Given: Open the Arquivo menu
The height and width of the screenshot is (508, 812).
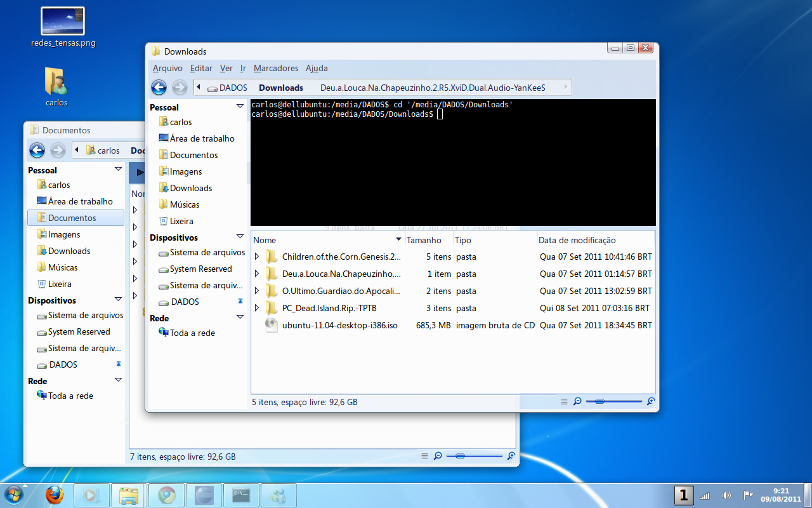Looking at the screenshot, I should coord(167,68).
